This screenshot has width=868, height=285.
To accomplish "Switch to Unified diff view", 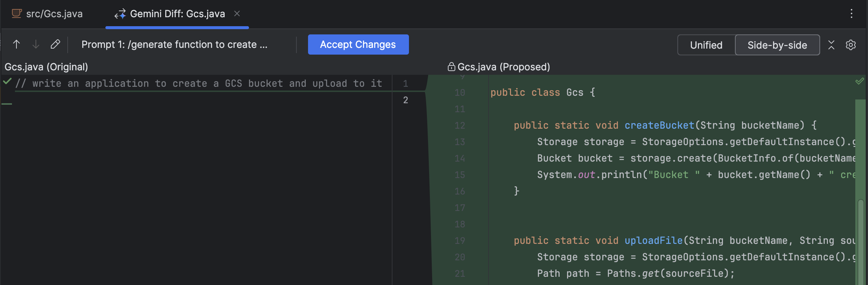I will pos(706,45).
